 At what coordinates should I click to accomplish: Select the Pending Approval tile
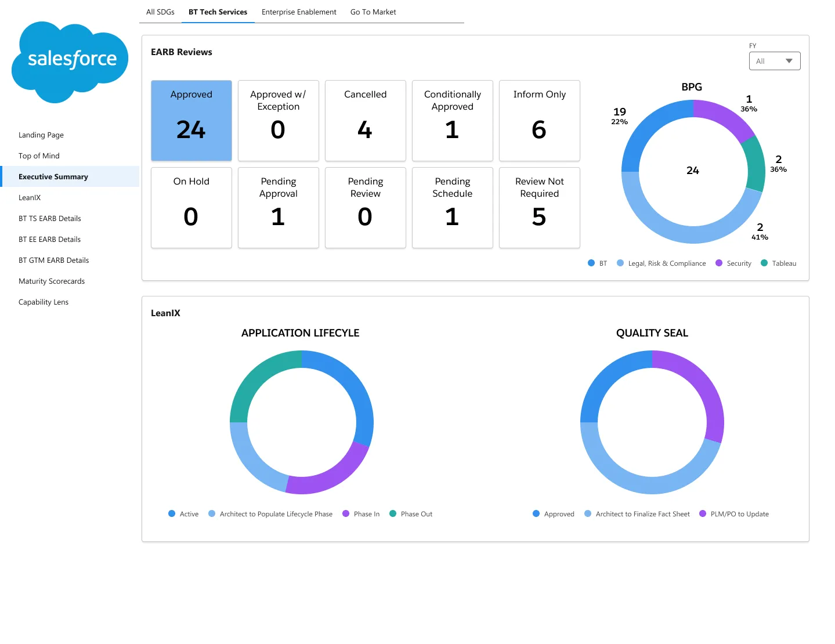click(x=279, y=208)
